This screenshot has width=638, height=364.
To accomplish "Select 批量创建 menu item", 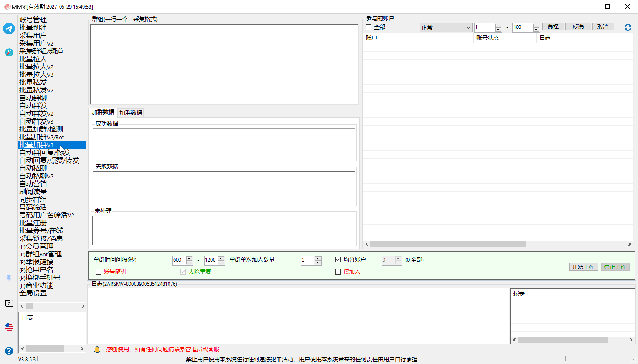I will click(33, 27).
